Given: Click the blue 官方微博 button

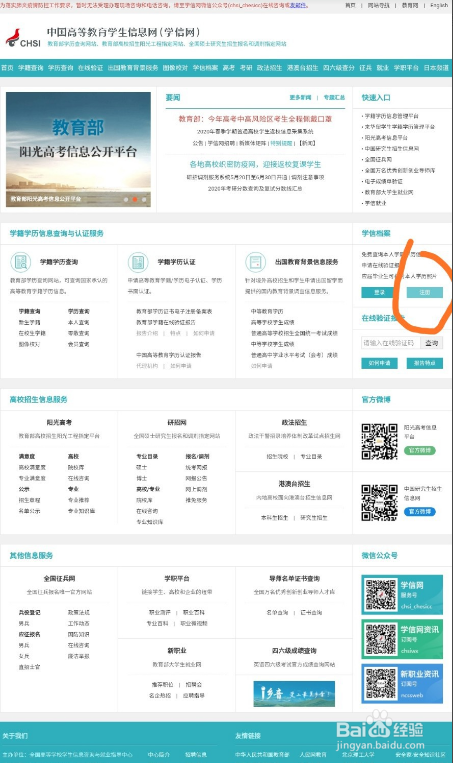Looking at the screenshot, I should click(x=419, y=511).
